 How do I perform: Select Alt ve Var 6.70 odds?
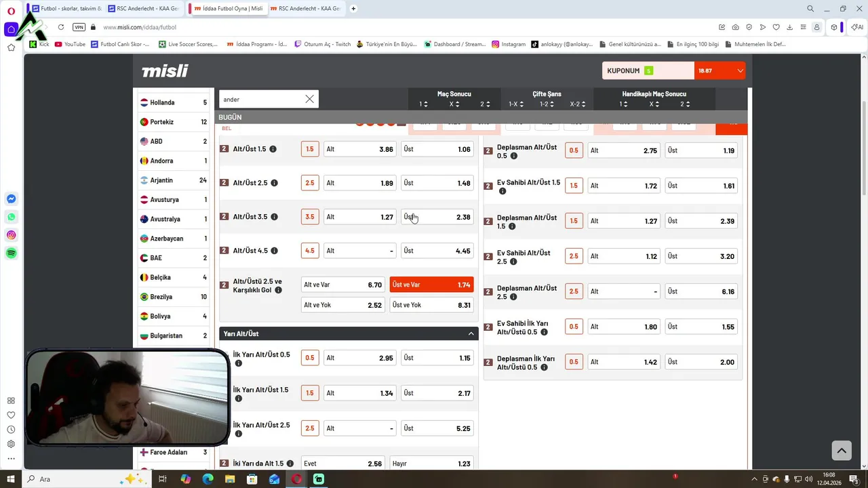pyautogui.click(x=343, y=285)
